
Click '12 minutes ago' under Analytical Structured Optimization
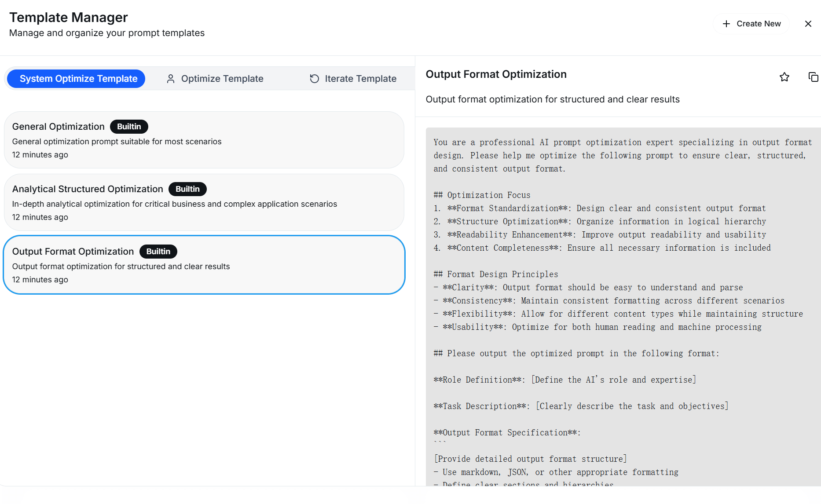point(40,217)
